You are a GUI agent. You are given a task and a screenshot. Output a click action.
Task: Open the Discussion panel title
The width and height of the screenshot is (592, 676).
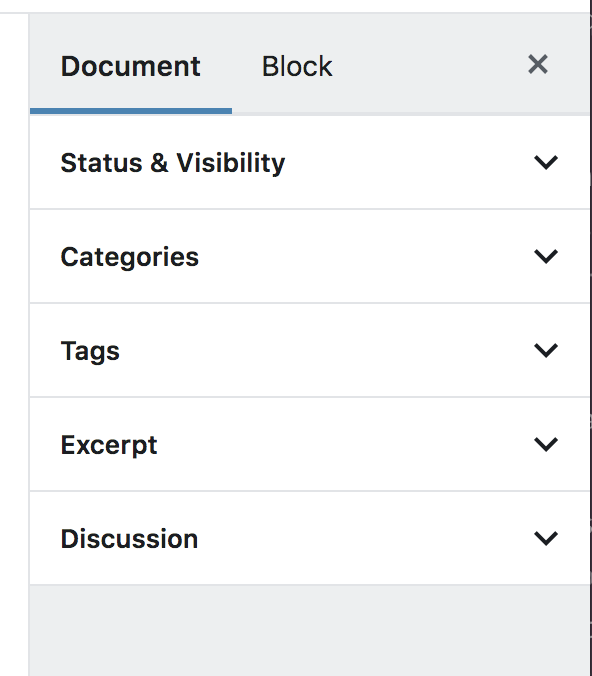(x=129, y=539)
